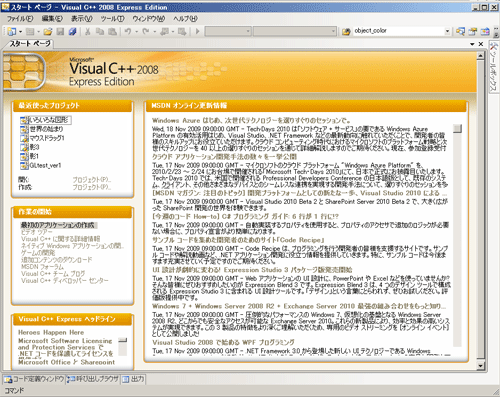
Task: Click the Find in Files icon
Action: coord(346,31)
